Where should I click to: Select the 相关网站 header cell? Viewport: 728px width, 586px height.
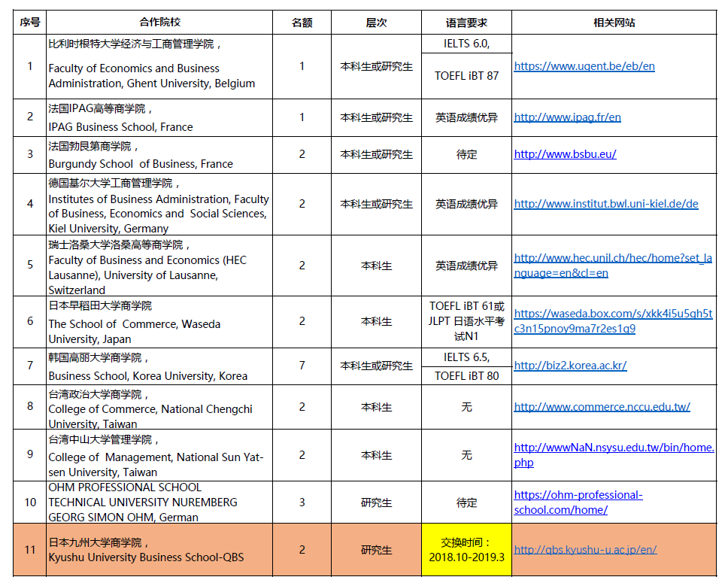pos(614,23)
